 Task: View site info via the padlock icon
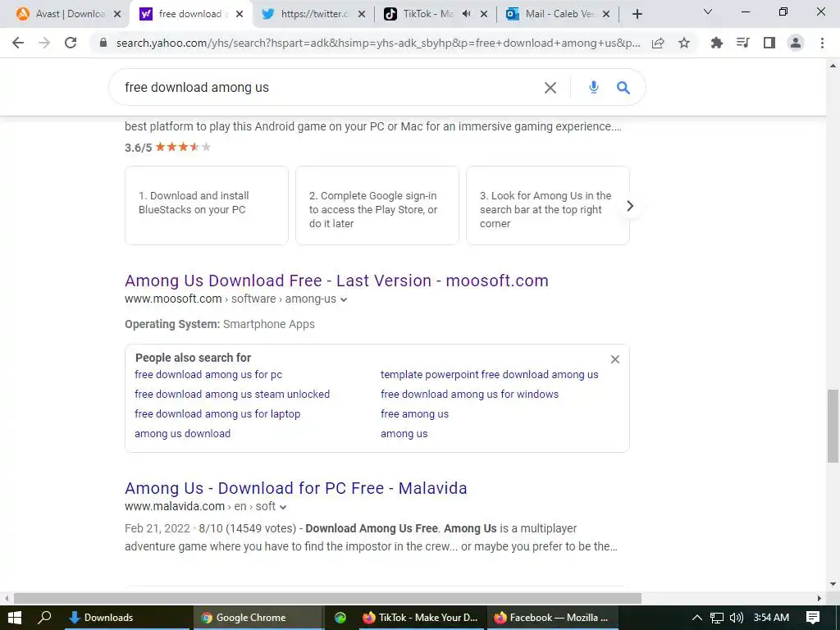click(x=104, y=43)
